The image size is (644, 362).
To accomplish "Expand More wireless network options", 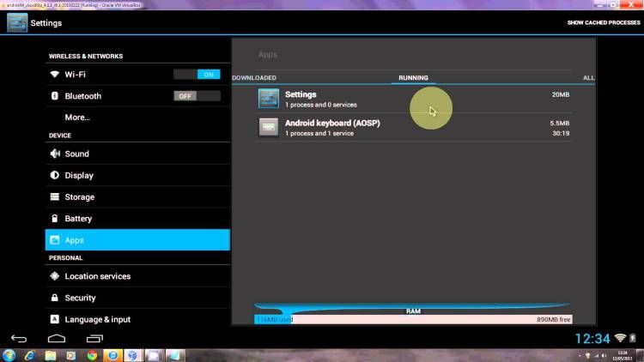I will (x=77, y=117).
